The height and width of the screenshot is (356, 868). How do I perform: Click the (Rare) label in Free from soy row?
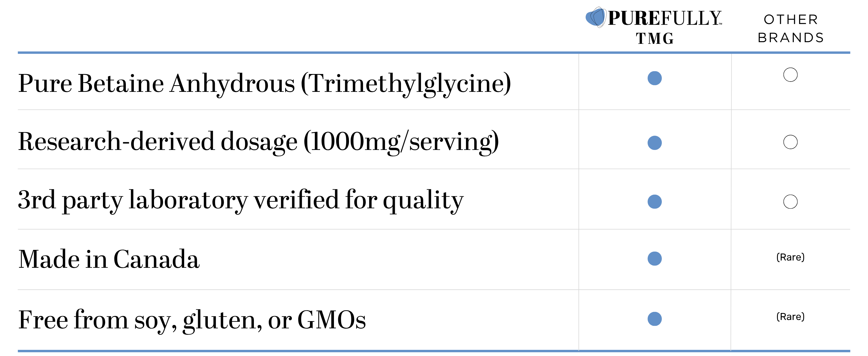[x=790, y=317]
